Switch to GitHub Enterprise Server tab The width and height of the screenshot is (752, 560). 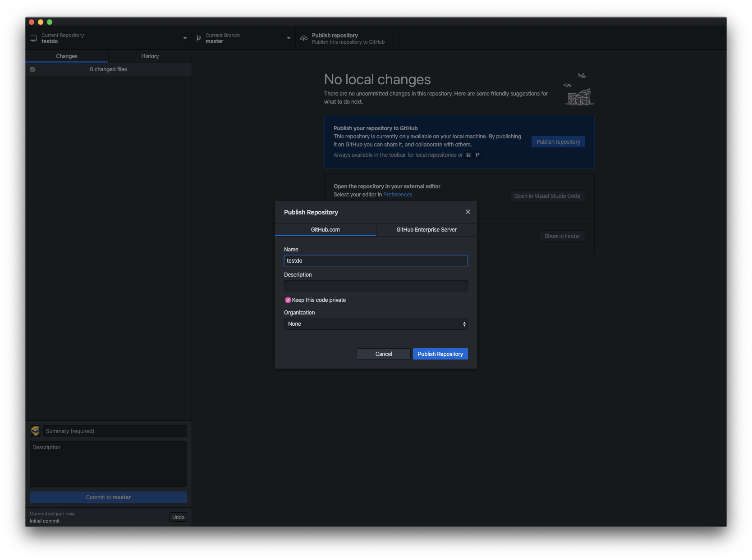[x=426, y=230]
